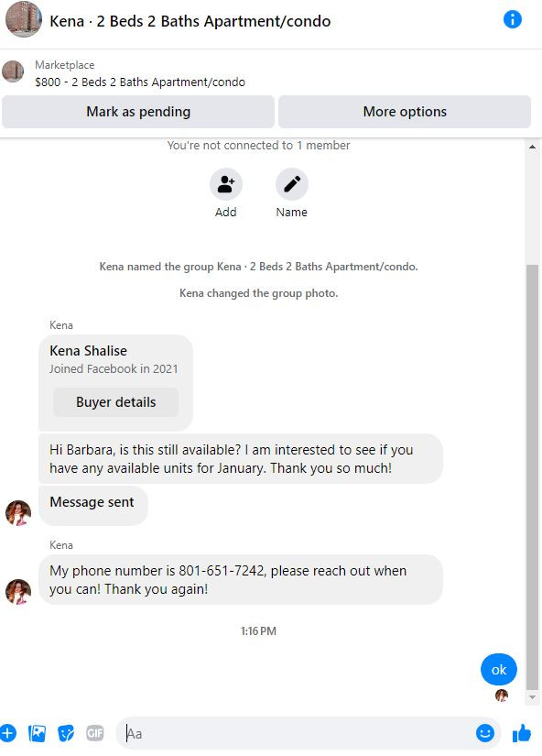Screen dimensions: 542x756
Task: Open the group photo thumbnail in header
Action: (x=23, y=19)
